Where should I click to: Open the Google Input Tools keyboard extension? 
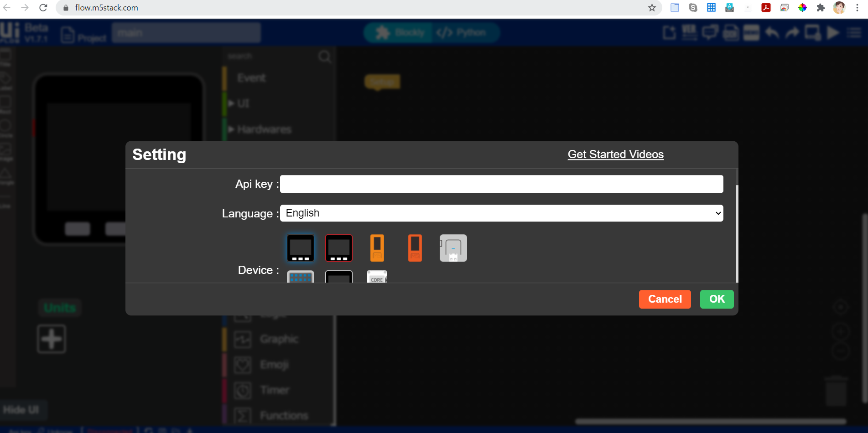(729, 8)
